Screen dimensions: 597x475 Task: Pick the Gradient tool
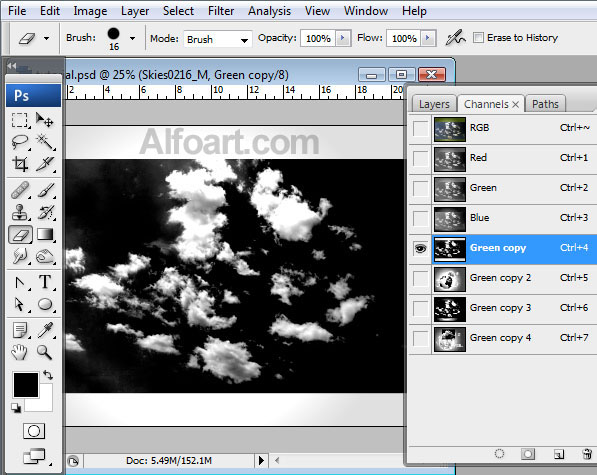click(45, 234)
